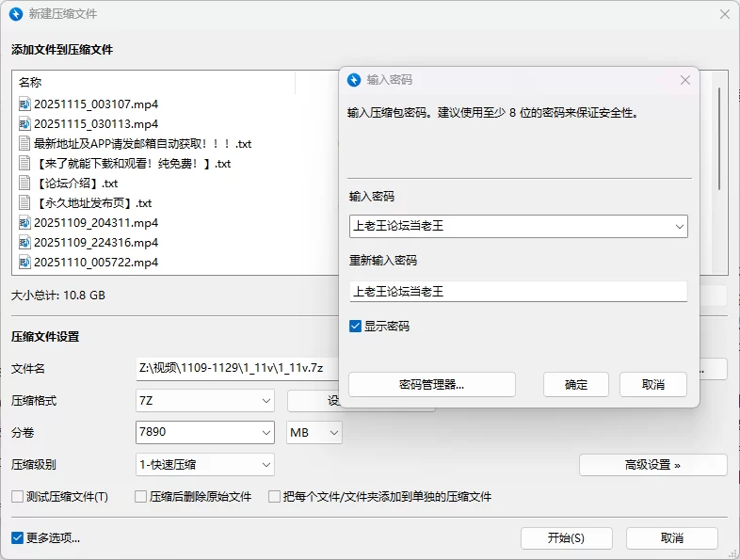The image size is (740, 560).
Task: Click the mp4 icon beside 20251115_003107.mp4
Action: click(x=24, y=104)
